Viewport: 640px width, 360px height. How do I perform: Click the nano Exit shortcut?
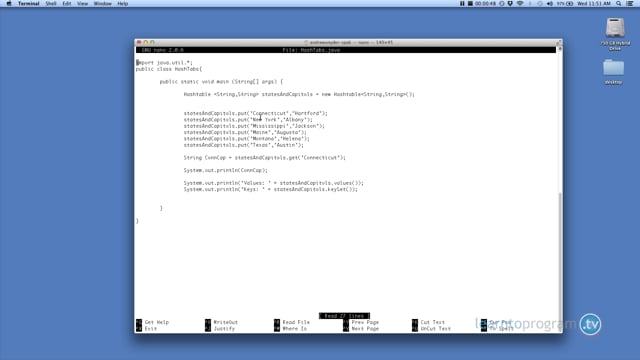[x=146, y=329]
